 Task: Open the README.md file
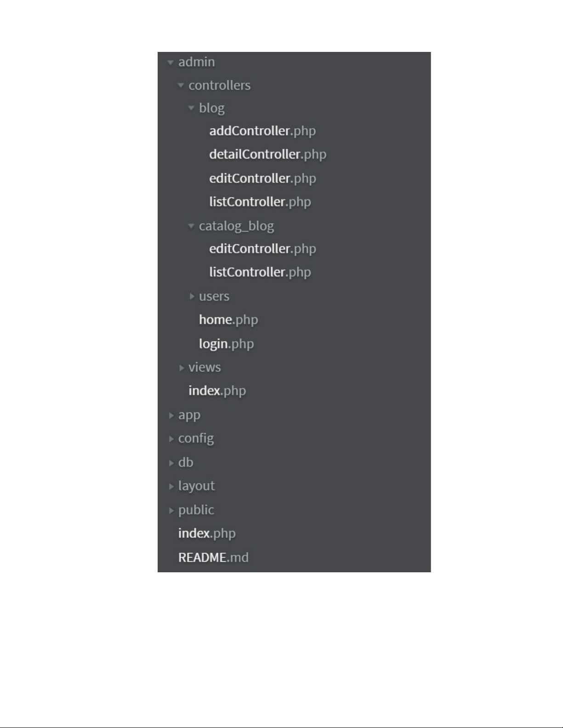click(x=213, y=558)
